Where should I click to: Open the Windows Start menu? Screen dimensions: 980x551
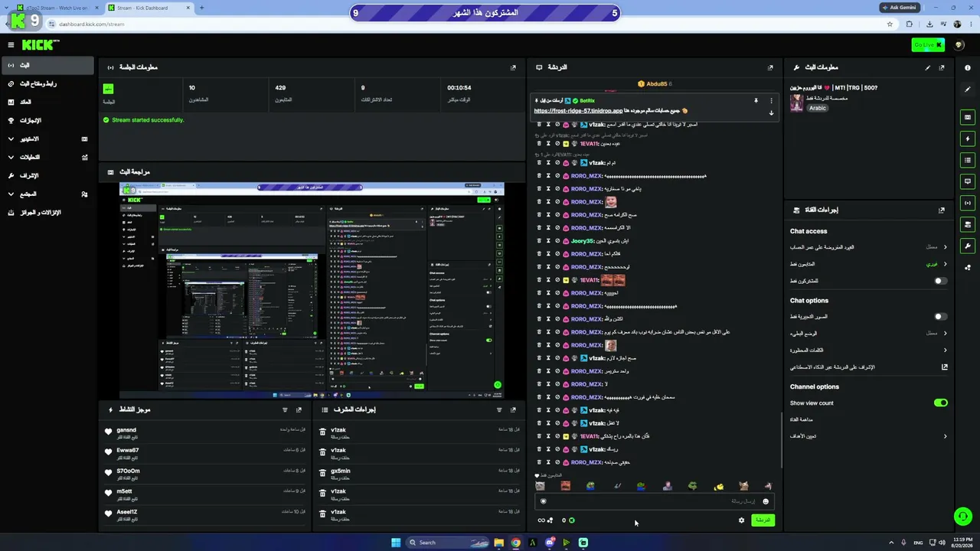pyautogui.click(x=396, y=543)
